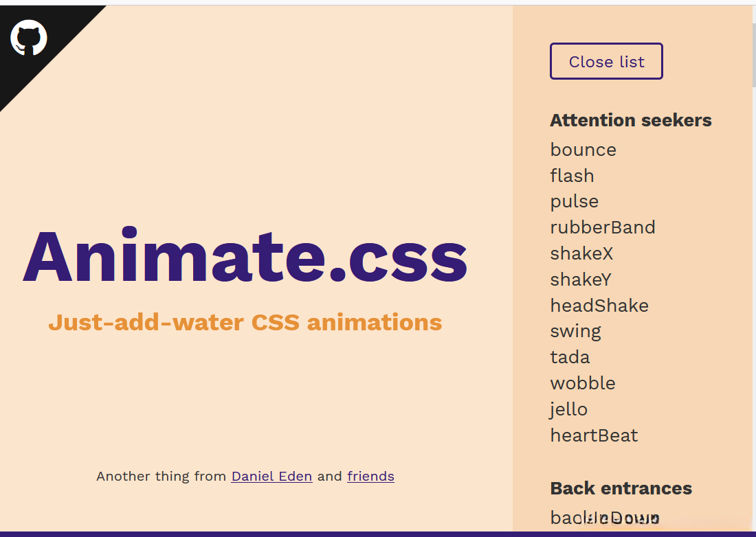The height and width of the screenshot is (537, 756).
Task: Play the tada animation
Action: pos(570,357)
